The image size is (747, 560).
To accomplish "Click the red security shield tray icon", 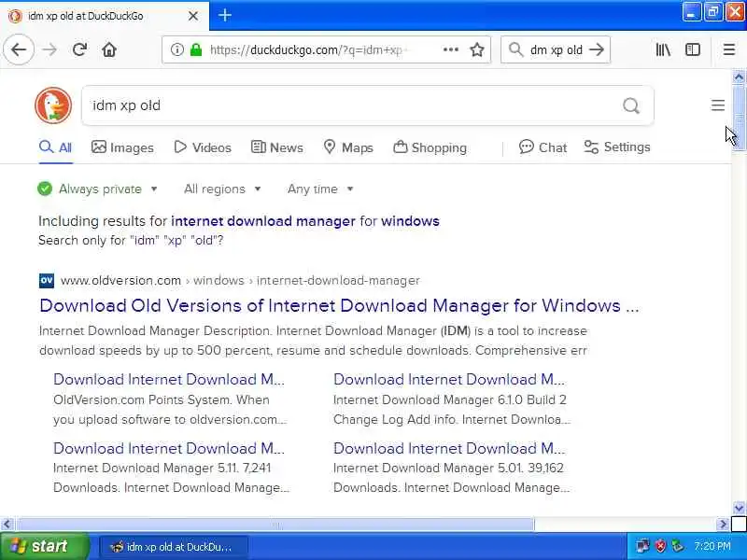I will [x=660, y=546].
